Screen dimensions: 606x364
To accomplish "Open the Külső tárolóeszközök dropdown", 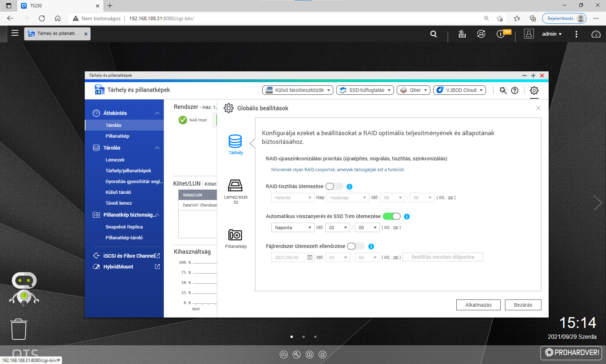I will coord(298,90).
